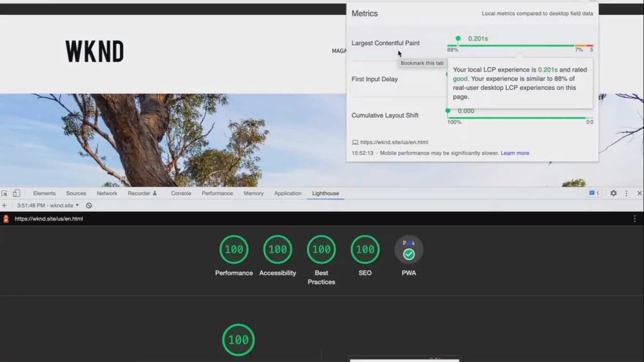
Task: Open the Recorder tab
Action: pos(142,193)
